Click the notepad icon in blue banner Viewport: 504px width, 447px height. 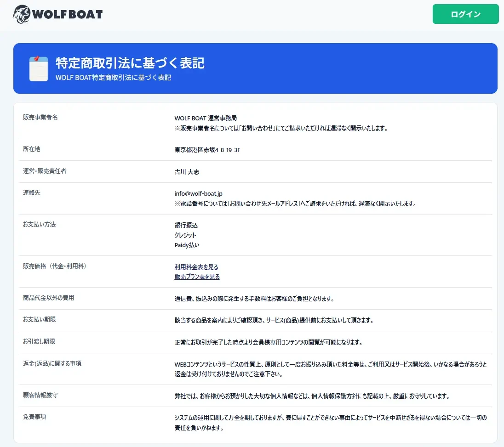(38, 68)
